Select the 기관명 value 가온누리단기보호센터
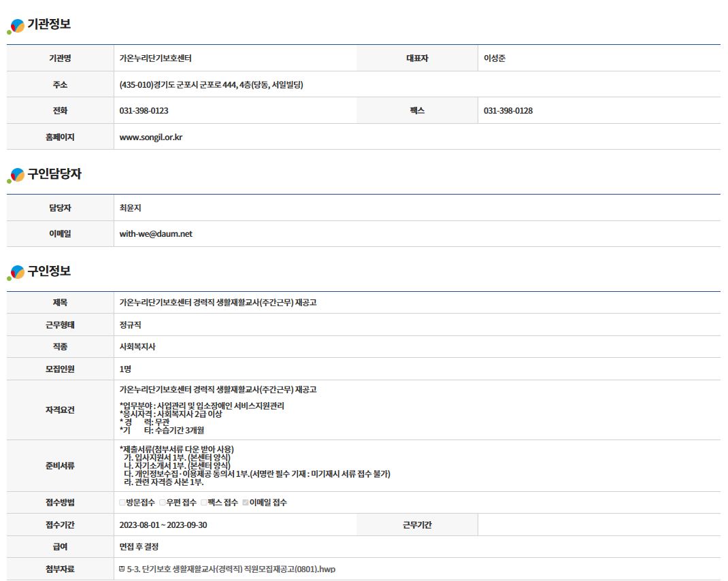 pyautogui.click(x=160, y=59)
